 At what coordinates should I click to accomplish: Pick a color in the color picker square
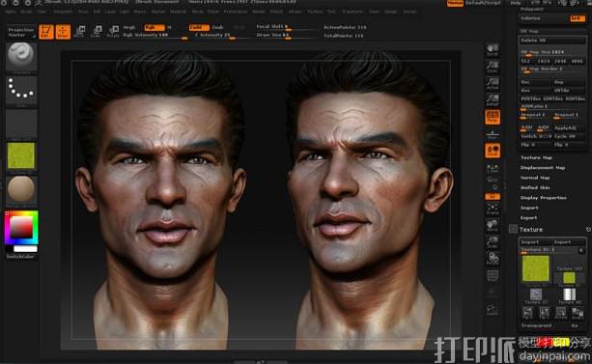[x=21, y=228]
